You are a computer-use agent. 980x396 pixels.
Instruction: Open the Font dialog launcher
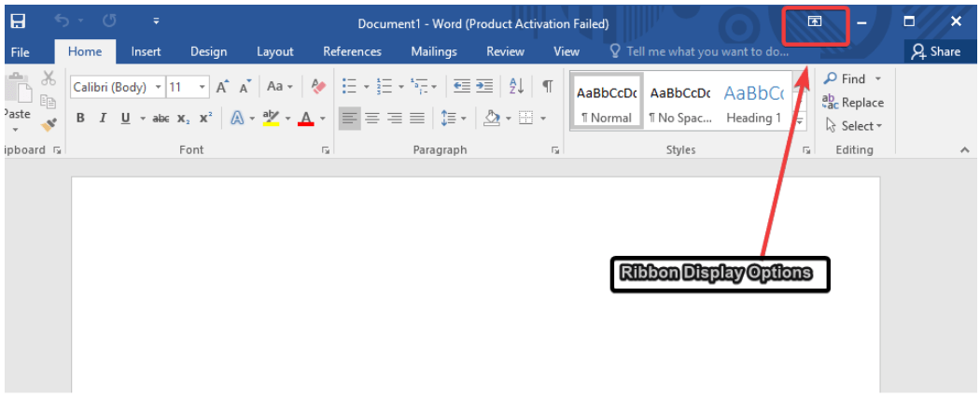tap(326, 150)
